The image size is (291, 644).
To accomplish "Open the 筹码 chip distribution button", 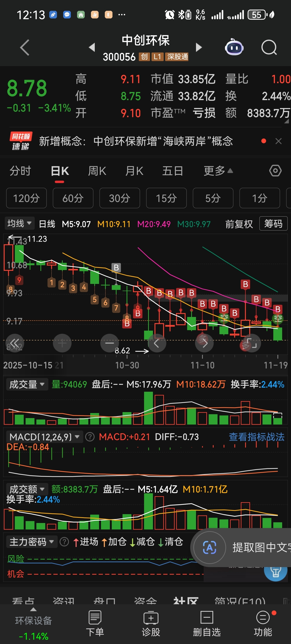I will (274, 223).
